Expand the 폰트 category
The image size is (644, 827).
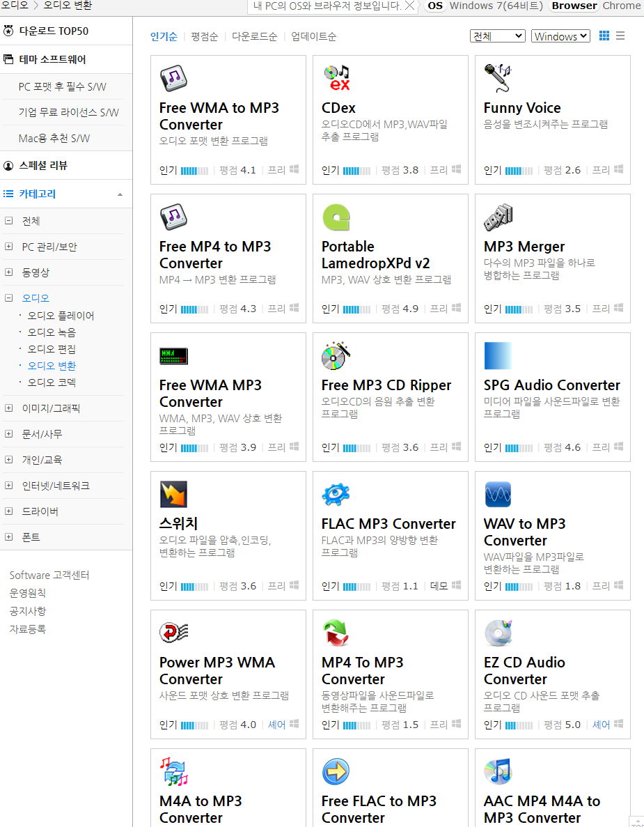[9, 537]
